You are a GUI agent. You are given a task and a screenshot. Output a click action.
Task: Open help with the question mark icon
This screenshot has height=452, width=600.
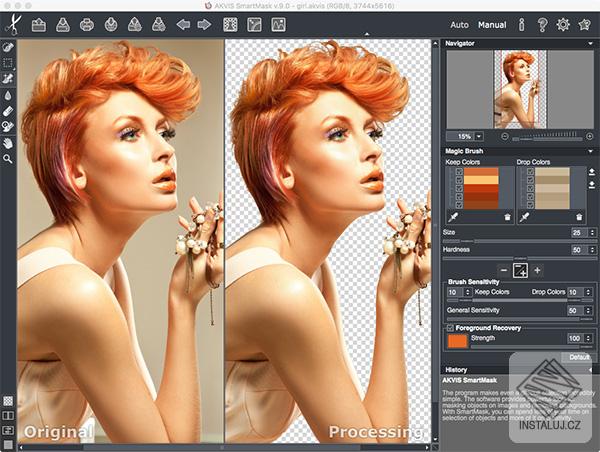[542, 25]
